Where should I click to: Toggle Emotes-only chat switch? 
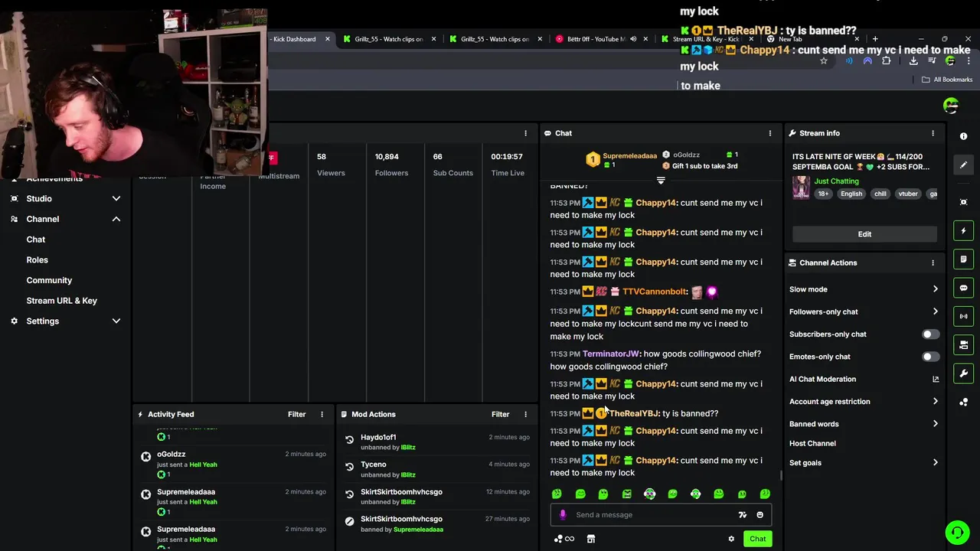pos(930,357)
